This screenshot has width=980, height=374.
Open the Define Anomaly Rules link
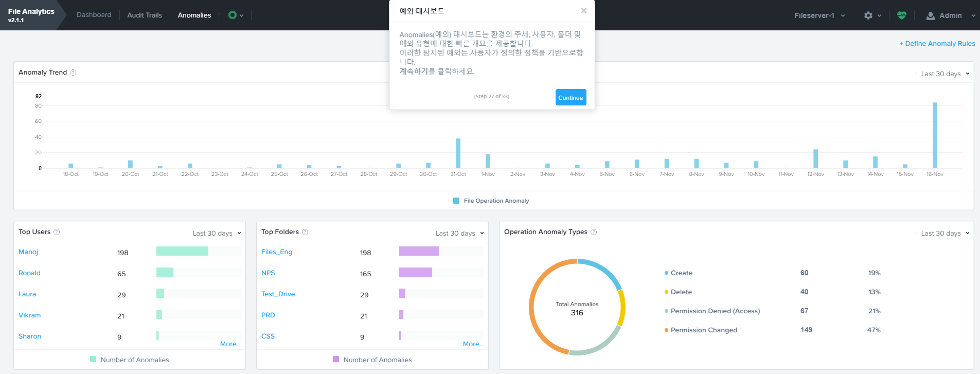pyautogui.click(x=937, y=44)
